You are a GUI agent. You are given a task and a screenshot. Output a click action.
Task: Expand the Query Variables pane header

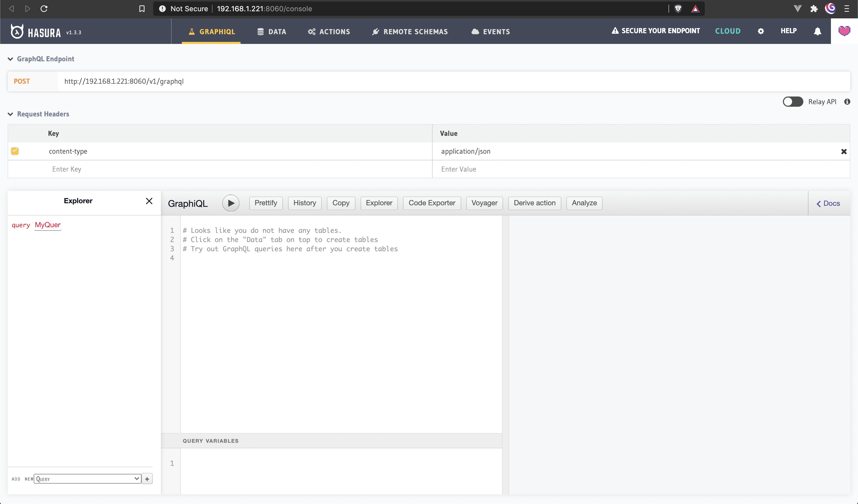click(x=331, y=441)
